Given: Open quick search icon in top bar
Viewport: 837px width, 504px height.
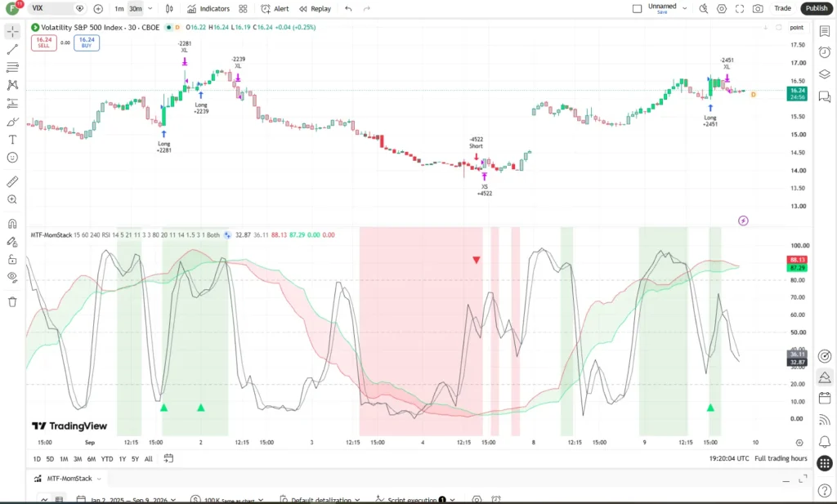Looking at the screenshot, I should click(704, 8).
